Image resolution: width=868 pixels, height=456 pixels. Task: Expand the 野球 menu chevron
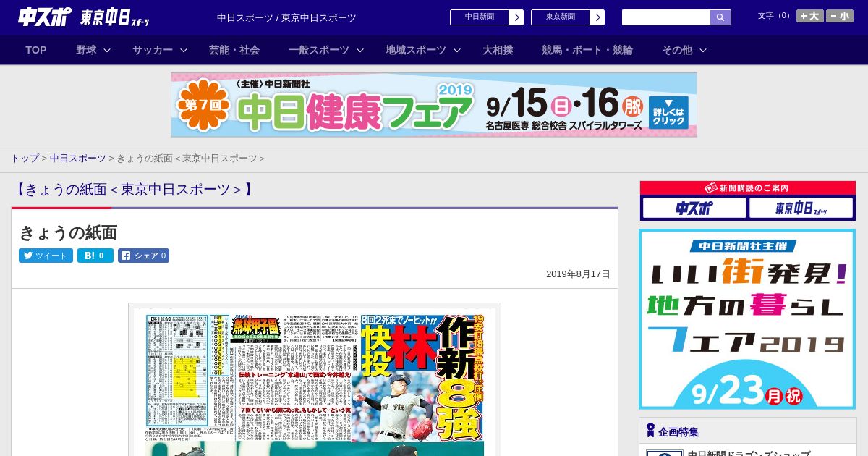tap(107, 51)
